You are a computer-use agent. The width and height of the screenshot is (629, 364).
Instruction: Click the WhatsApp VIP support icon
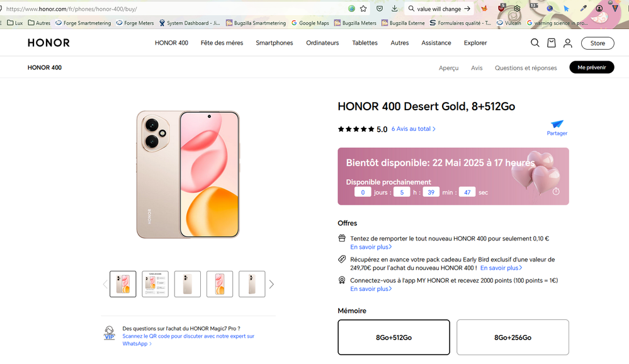tap(110, 333)
